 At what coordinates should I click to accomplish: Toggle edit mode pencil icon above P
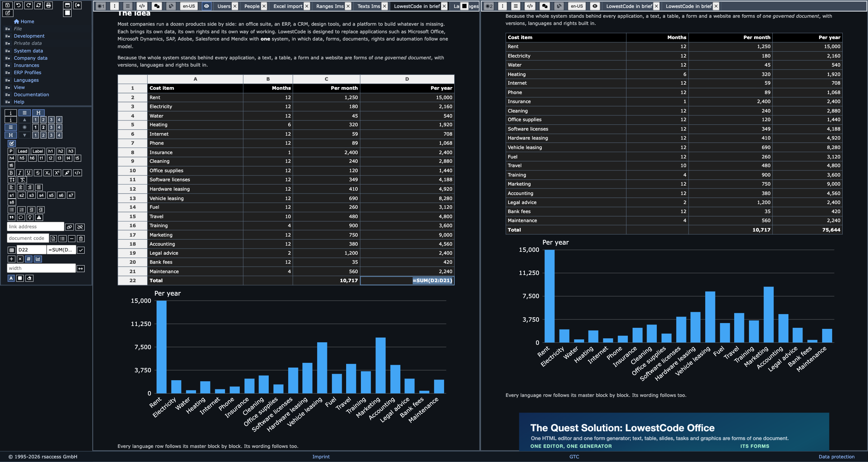(x=12, y=143)
